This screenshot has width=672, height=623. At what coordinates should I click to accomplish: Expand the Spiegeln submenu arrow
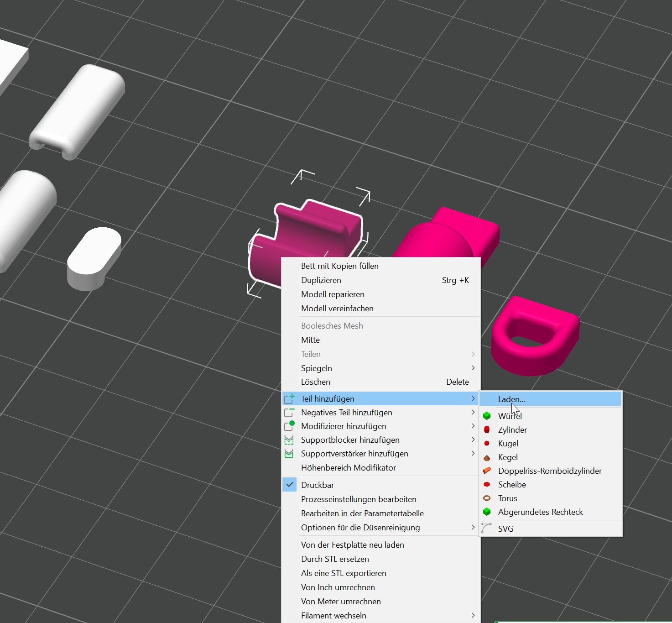point(473,368)
